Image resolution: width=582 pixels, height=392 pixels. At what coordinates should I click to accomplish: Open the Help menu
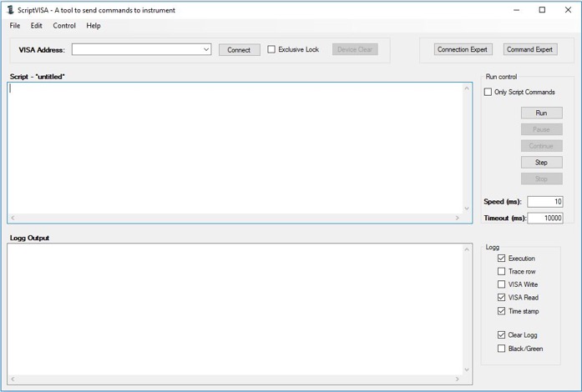pyautogui.click(x=94, y=26)
